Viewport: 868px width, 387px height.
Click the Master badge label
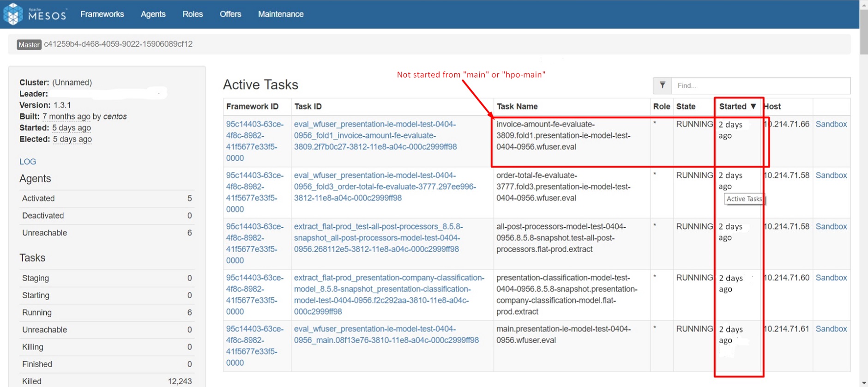click(x=29, y=44)
